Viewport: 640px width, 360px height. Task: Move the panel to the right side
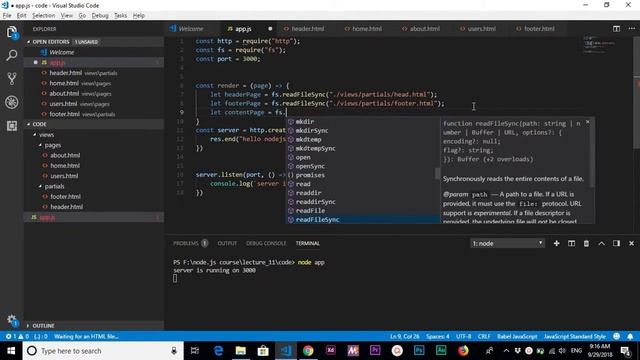pos(616,243)
